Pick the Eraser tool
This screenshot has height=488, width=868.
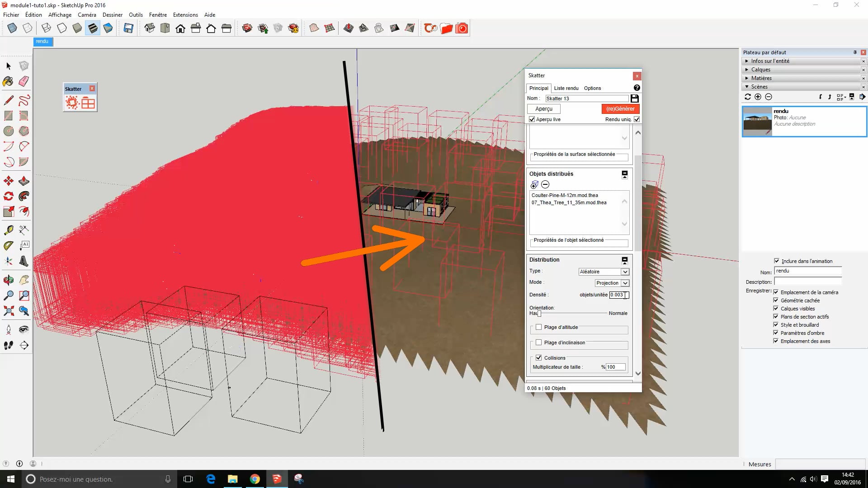pyautogui.click(x=24, y=81)
